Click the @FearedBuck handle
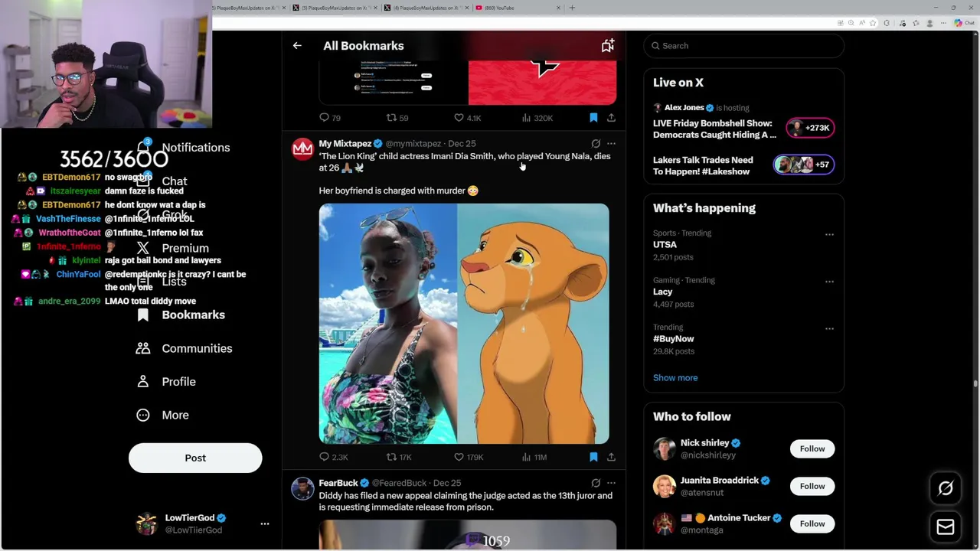 point(399,484)
